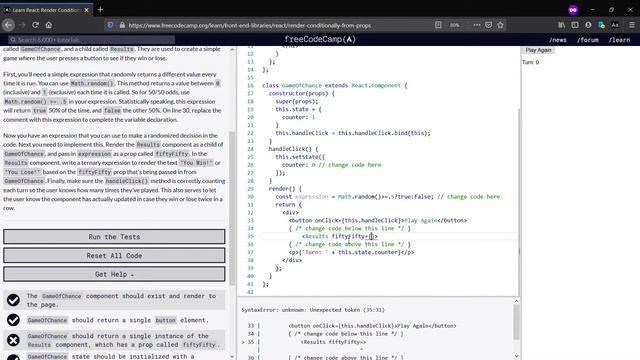This screenshot has height=360, width=640.
Task: Click line number 42 in editor gutter
Action: [x=250, y=292]
